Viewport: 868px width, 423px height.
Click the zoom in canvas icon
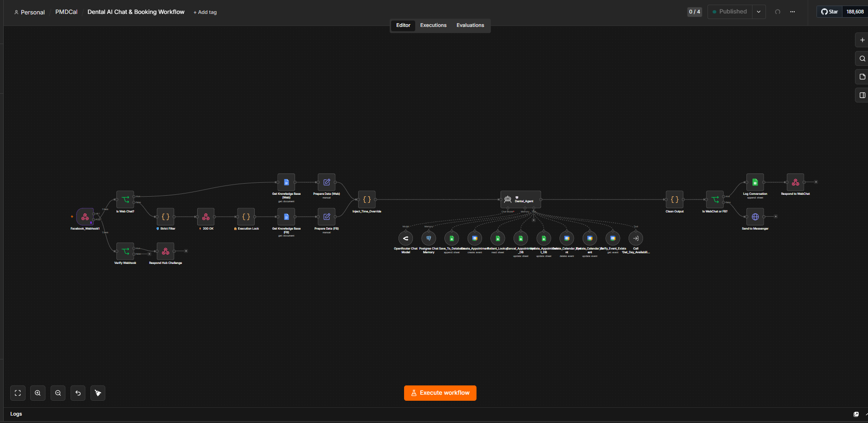[x=38, y=393]
